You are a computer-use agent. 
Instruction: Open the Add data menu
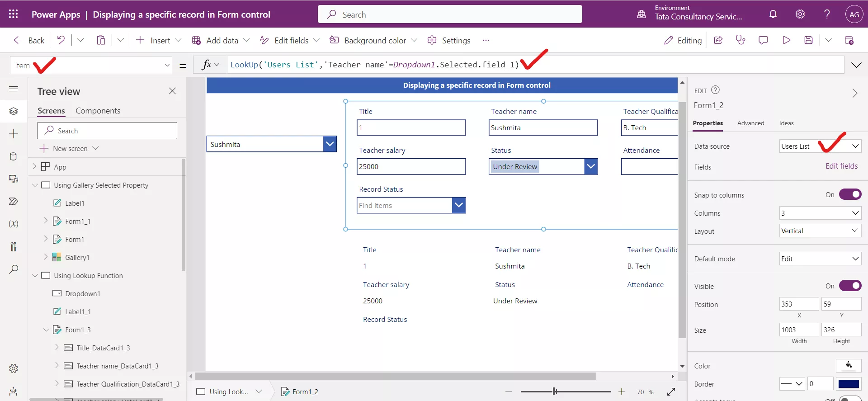[x=221, y=40]
